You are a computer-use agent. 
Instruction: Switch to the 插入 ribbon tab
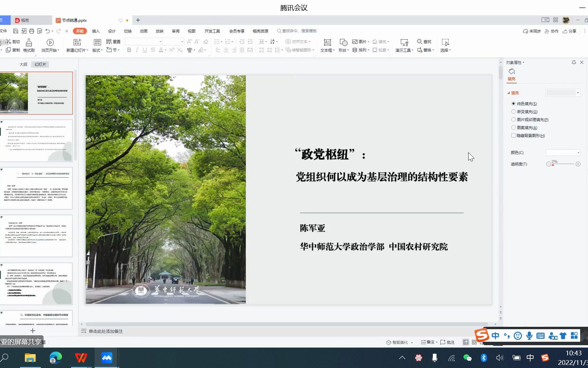pyautogui.click(x=96, y=31)
